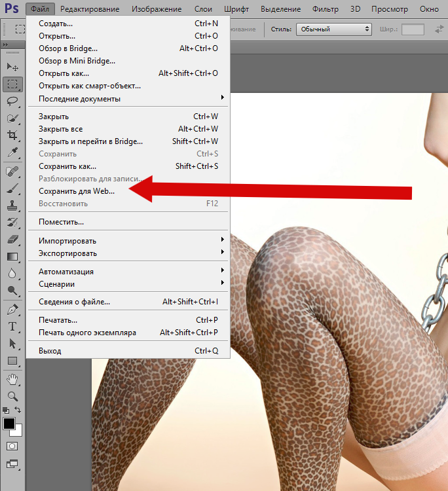Image resolution: width=448 pixels, height=491 pixels.
Task: Open the Просмотр menu
Action: pyautogui.click(x=390, y=9)
